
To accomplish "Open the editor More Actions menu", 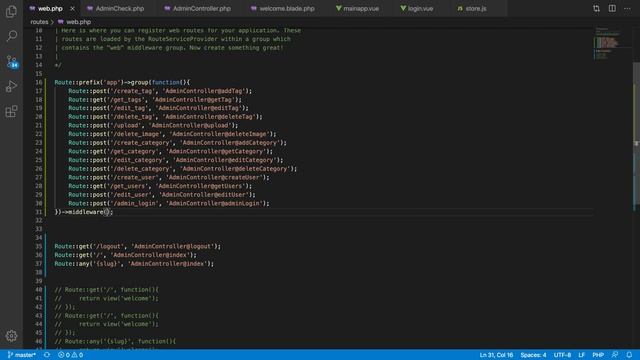I will 627,9.
